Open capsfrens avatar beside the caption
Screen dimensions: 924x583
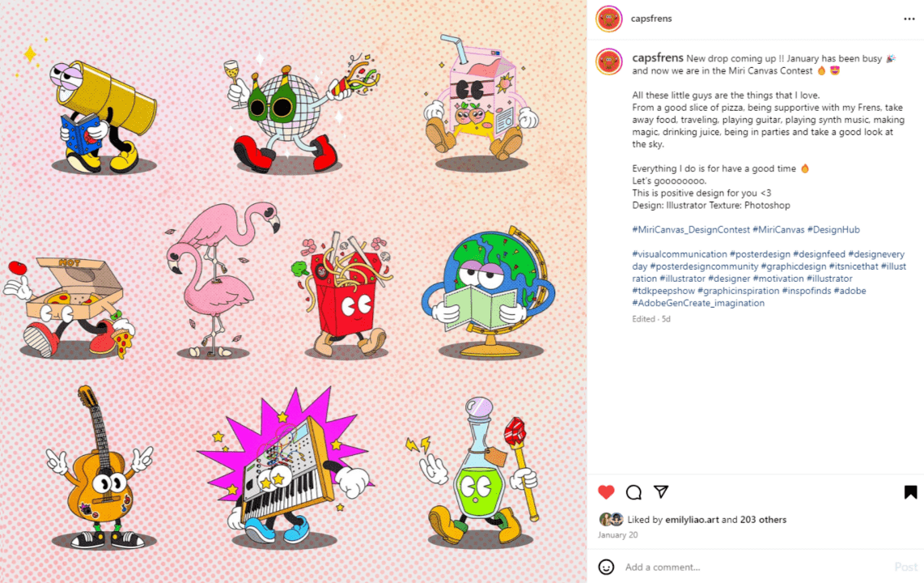[x=608, y=62]
